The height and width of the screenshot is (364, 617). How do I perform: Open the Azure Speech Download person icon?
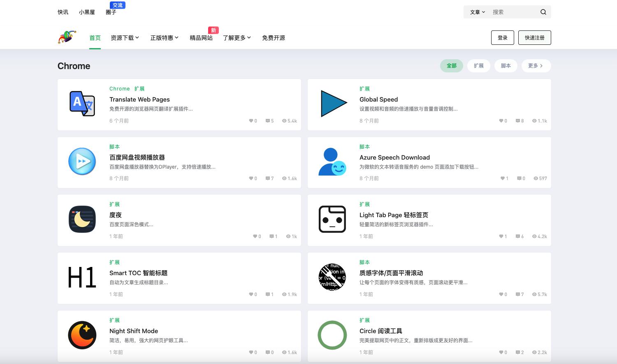tap(332, 162)
